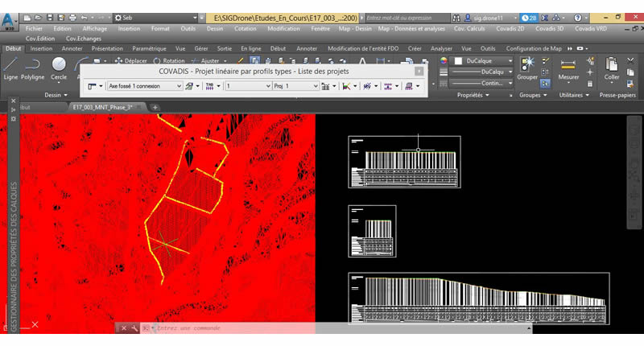The height and width of the screenshot is (346, 644).
Task: Select the Polyligne drawing tool
Action: pos(32,68)
